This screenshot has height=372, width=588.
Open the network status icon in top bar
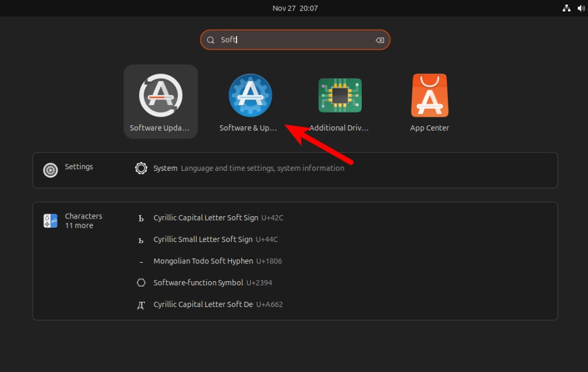coord(566,8)
